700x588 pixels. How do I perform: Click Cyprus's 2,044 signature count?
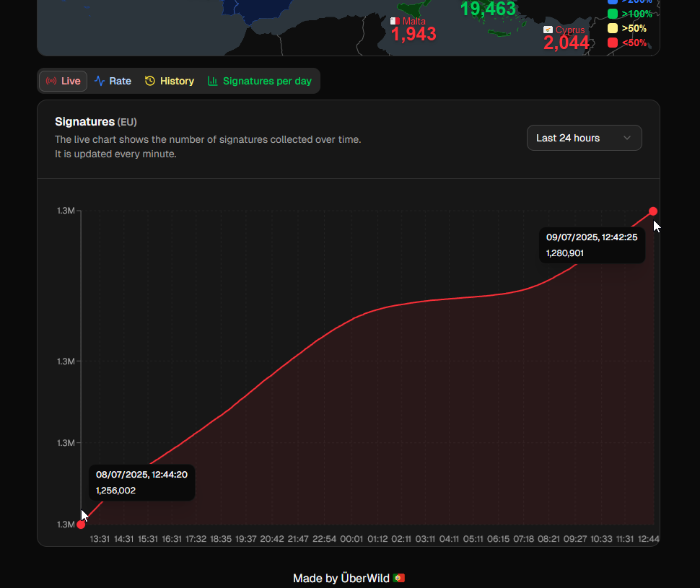566,43
